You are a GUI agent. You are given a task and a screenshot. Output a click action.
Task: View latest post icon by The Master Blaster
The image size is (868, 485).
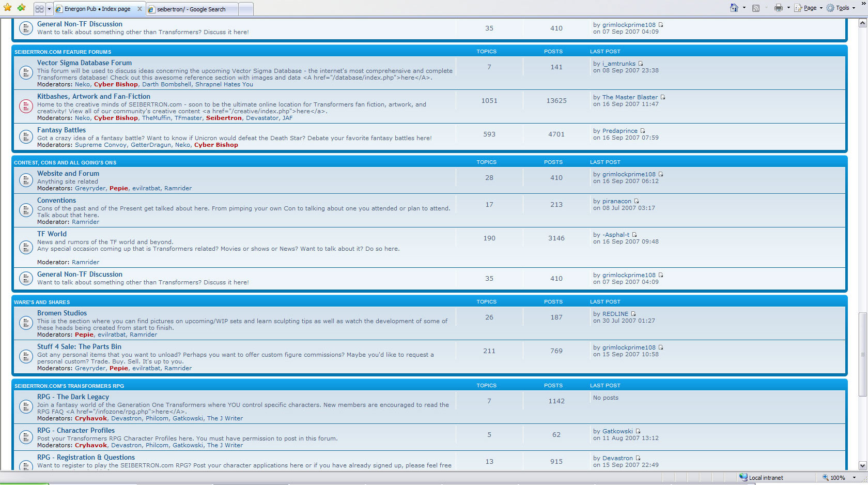(x=663, y=97)
